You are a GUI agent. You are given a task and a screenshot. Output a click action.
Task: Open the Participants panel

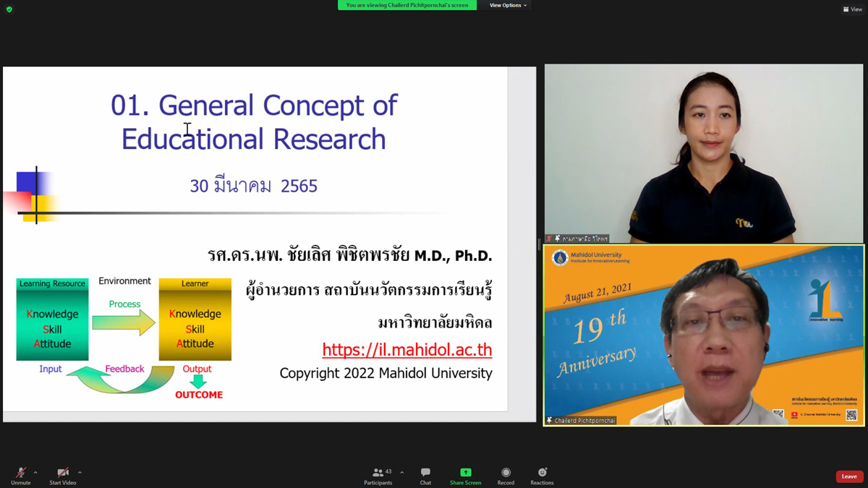(x=378, y=476)
